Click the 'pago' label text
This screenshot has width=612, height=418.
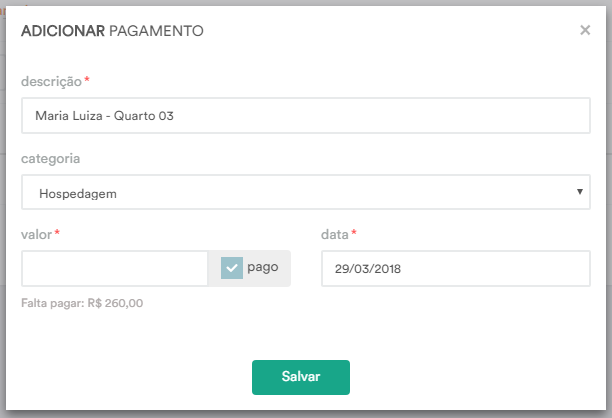[263, 268]
